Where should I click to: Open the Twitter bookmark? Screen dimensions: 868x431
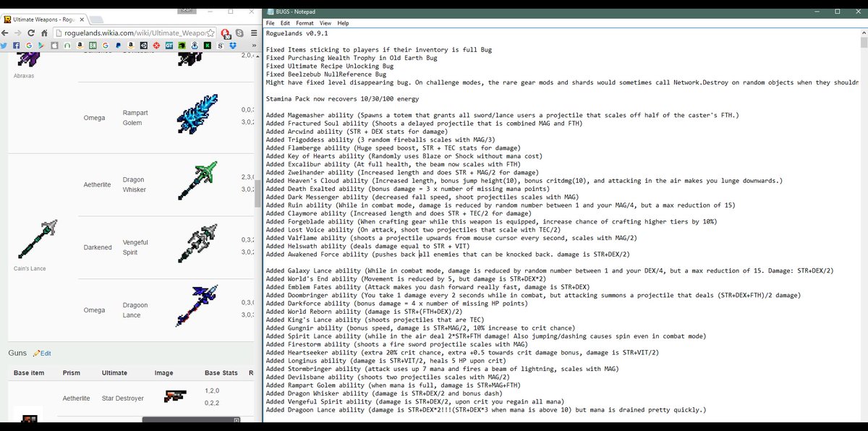click(x=4, y=46)
